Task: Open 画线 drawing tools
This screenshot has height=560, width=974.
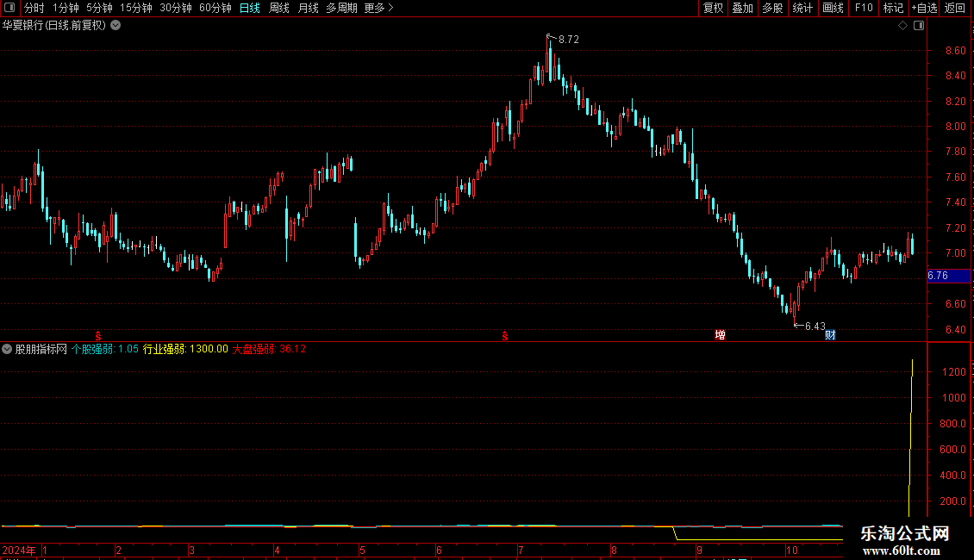Action: coord(833,8)
